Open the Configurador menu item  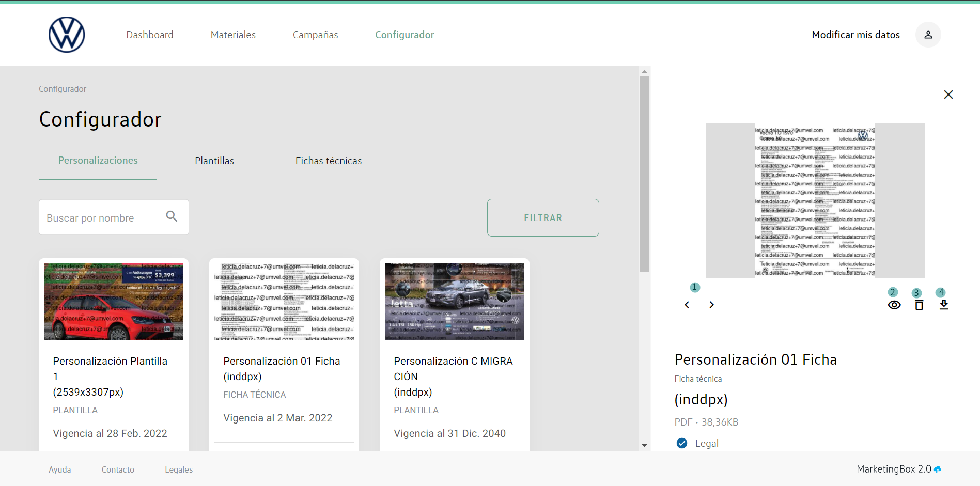405,35
